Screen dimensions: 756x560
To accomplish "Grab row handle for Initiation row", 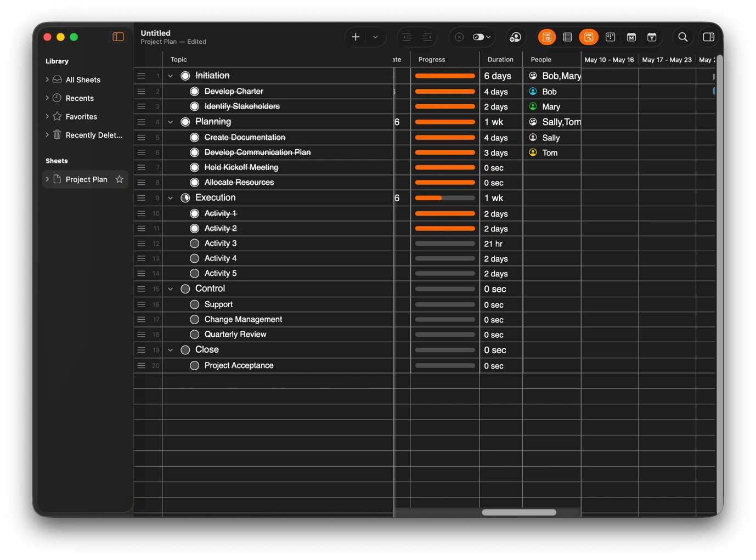I will coord(141,76).
